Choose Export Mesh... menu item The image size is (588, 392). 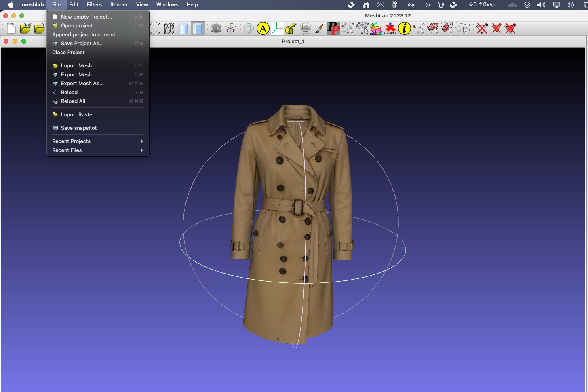[98, 74]
